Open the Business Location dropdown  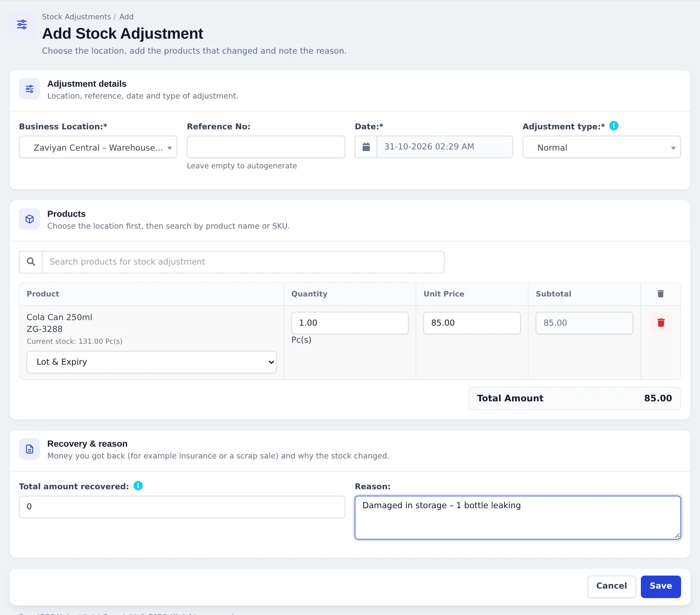(98, 147)
